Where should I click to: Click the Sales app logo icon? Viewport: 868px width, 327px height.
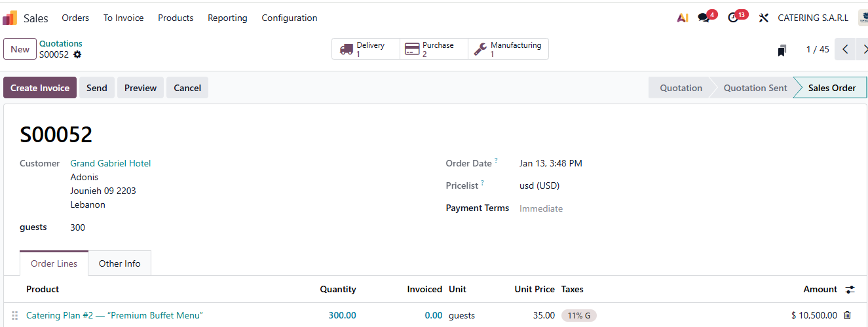click(x=10, y=18)
